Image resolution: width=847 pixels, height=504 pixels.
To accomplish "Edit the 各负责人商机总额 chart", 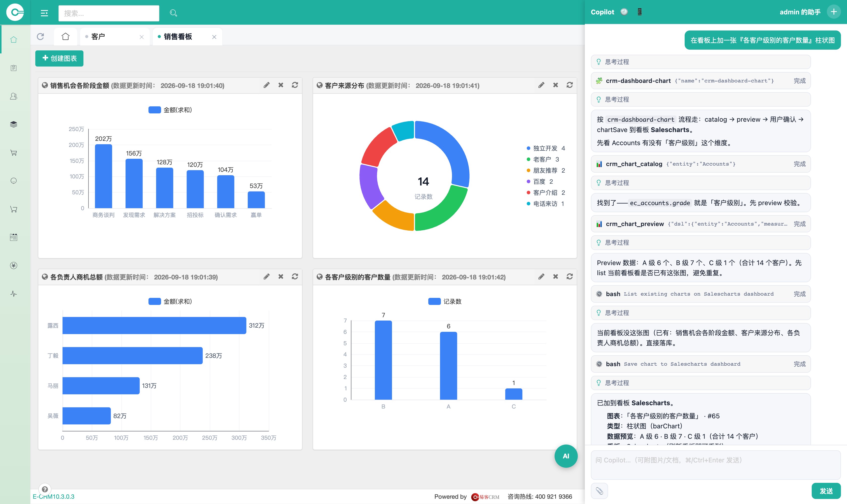I will [267, 276].
